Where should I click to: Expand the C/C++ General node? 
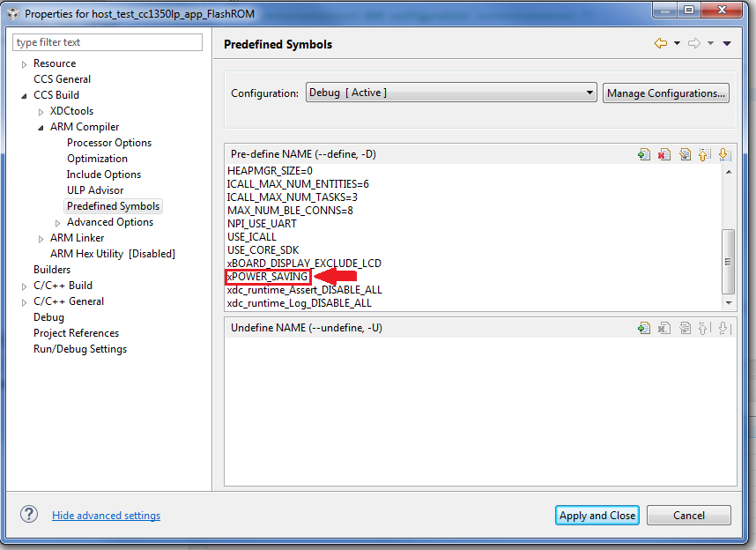pos(24,302)
